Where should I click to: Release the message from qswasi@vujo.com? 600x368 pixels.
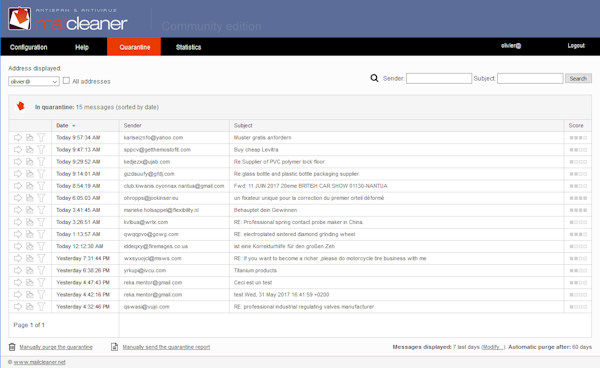coord(18,306)
